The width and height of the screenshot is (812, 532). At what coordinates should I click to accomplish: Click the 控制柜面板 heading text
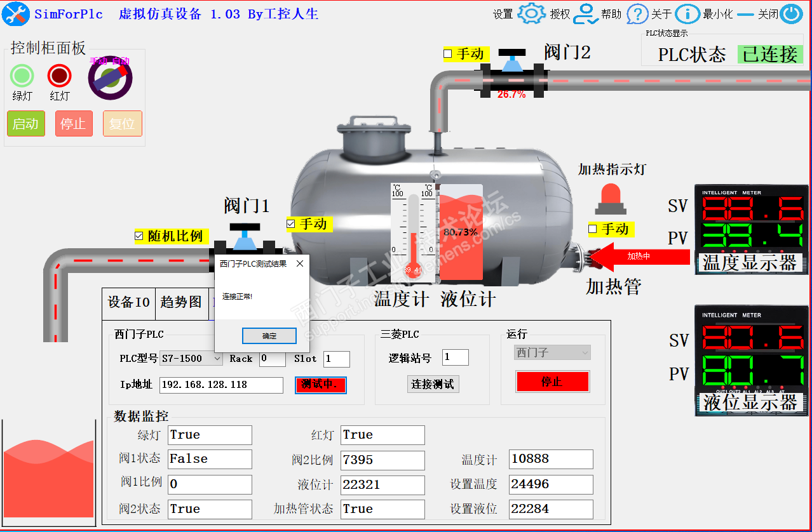pyautogui.click(x=48, y=48)
